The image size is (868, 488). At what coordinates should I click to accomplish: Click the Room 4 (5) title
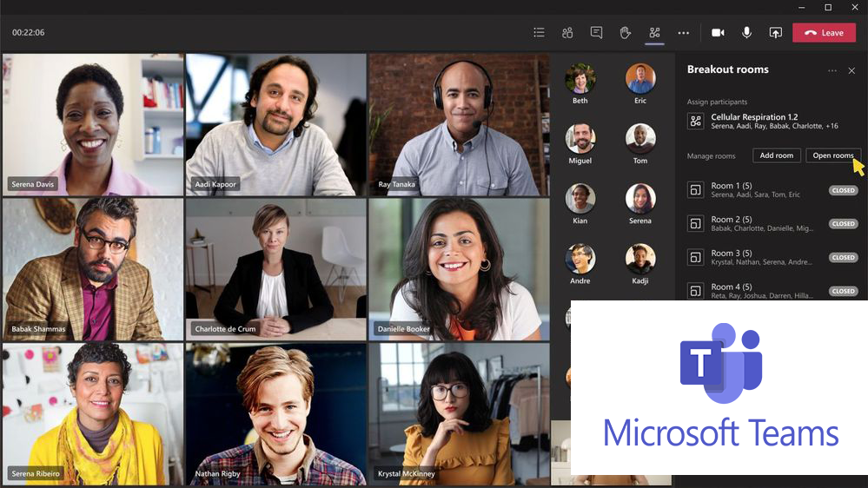(732, 287)
